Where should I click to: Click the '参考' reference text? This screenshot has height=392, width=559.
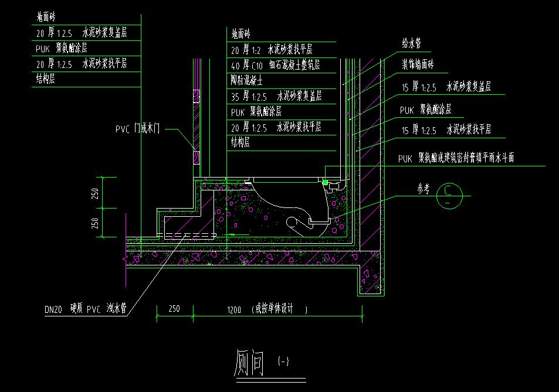coord(424,189)
